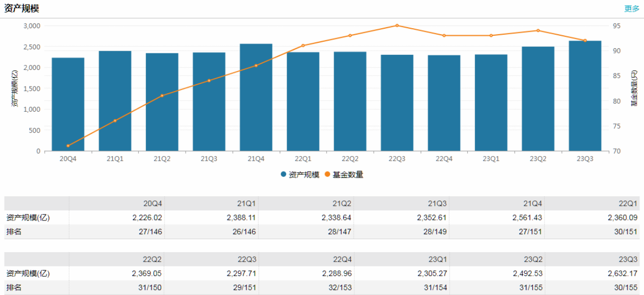Select the blue bar for 23Q3
Screen dimensions: 644x295
(585, 97)
